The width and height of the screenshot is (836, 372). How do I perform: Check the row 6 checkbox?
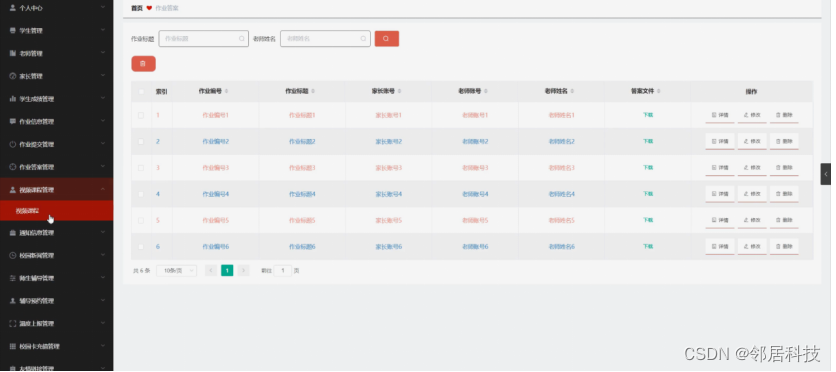(141, 247)
